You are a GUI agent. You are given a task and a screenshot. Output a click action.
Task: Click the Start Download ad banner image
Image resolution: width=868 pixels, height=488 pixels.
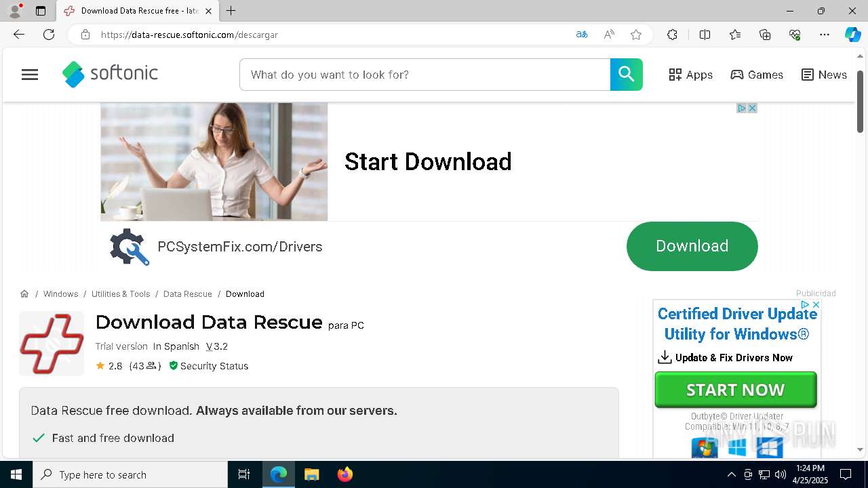pyautogui.click(x=214, y=162)
